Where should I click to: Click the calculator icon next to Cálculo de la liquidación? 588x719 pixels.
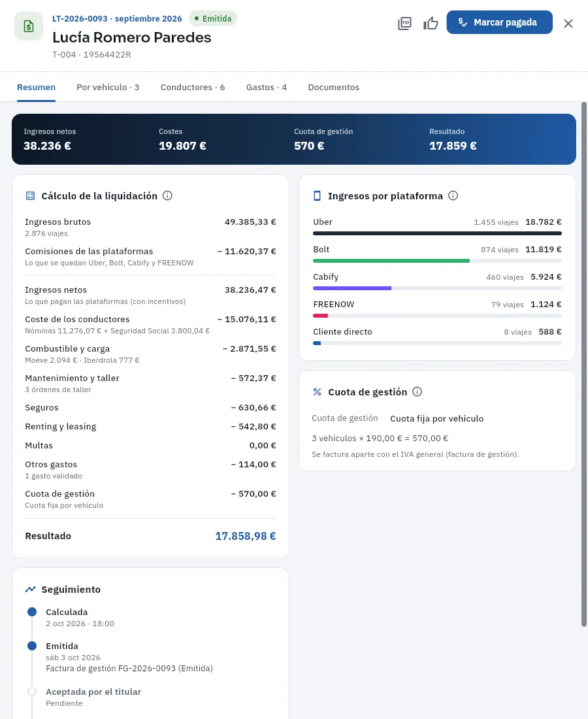pyautogui.click(x=30, y=196)
